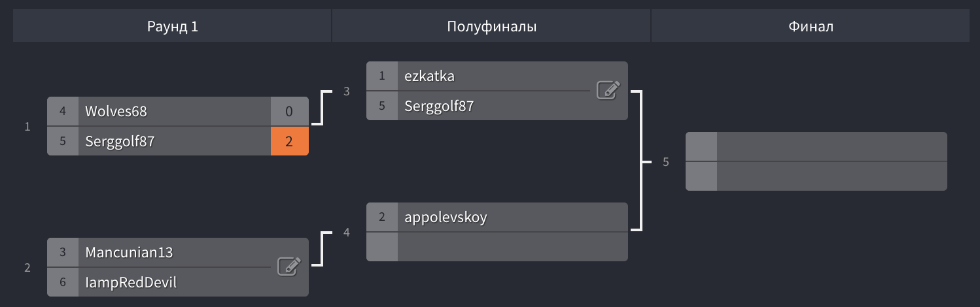The width and height of the screenshot is (980, 307).
Task: Click match number 5 label
Action: 666,162
